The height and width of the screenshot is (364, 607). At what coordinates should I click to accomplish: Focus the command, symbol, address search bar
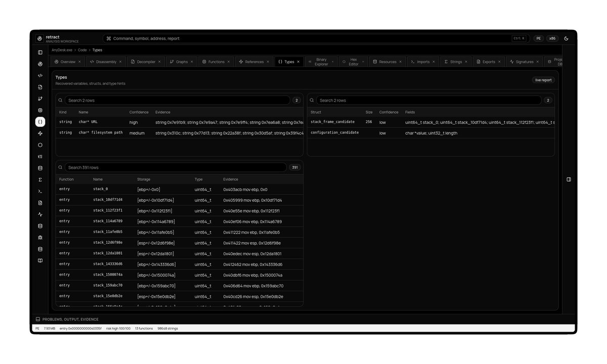click(x=316, y=38)
